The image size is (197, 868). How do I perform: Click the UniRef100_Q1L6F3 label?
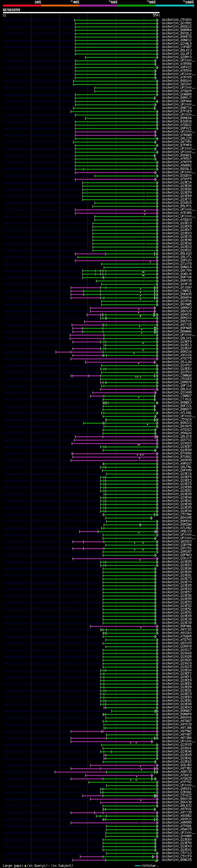pyautogui.click(x=176, y=54)
